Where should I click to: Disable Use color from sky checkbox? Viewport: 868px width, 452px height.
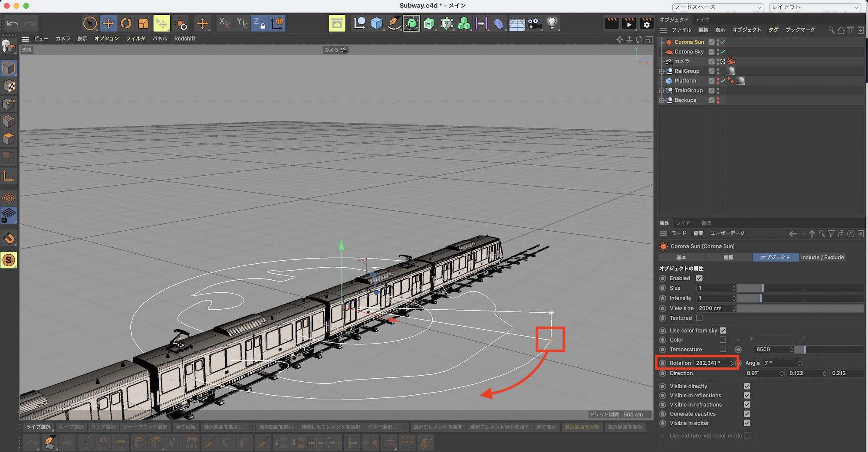(x=723, y=331)
